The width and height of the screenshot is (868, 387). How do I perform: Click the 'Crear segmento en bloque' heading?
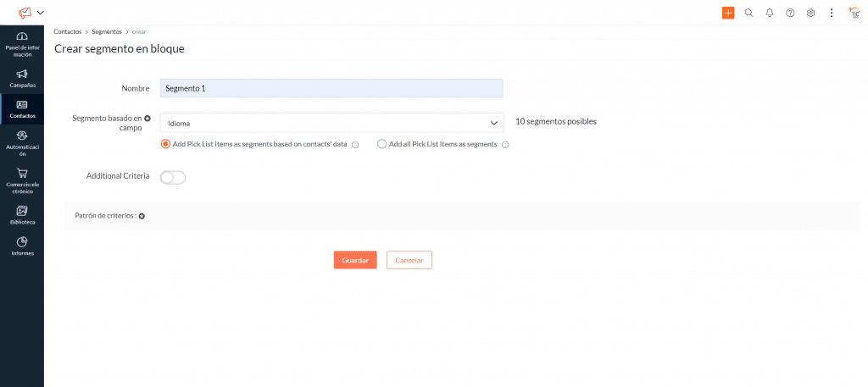pos(119,48)
